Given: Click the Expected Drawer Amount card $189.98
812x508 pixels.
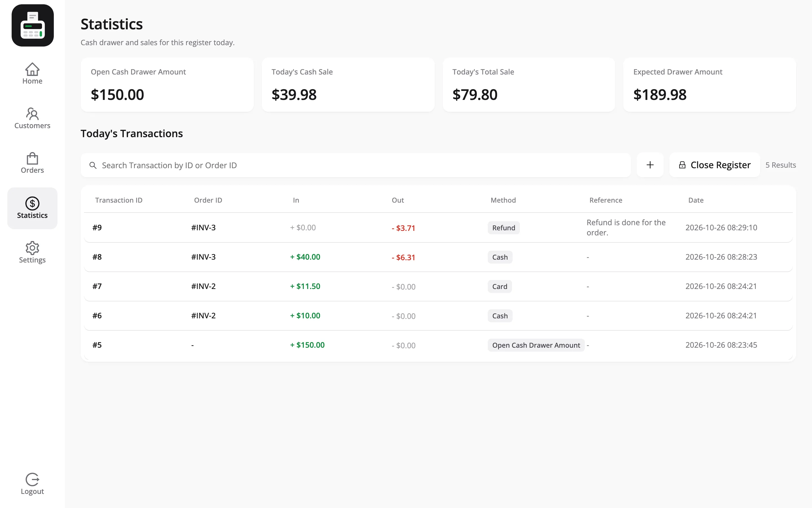Looking at the screenshot, I should (x=709, y=85).
